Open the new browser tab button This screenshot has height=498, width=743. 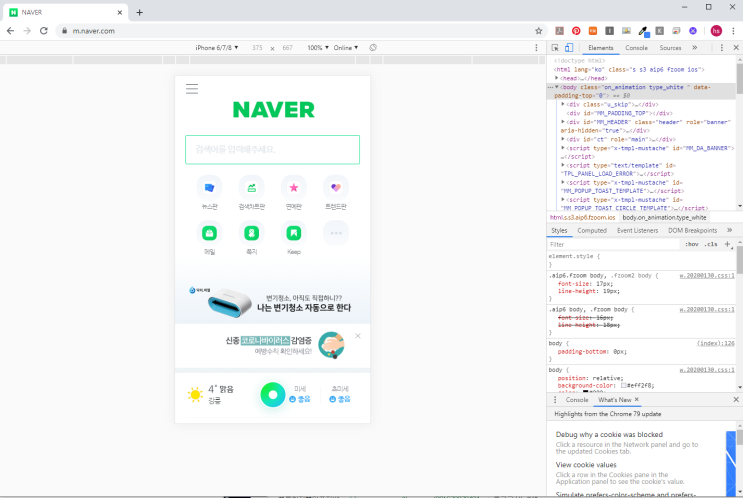pyautogui.click(x=139, y=12)
